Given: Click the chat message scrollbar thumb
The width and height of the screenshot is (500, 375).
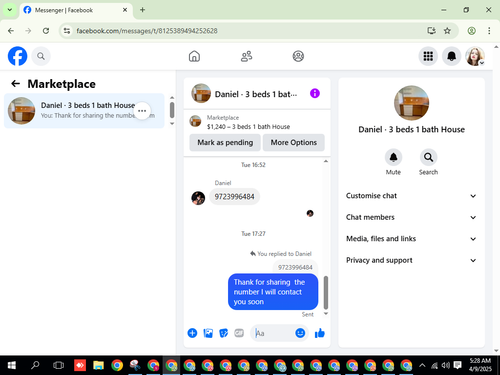Looking at the screenshot, I should tap(326, 292).
